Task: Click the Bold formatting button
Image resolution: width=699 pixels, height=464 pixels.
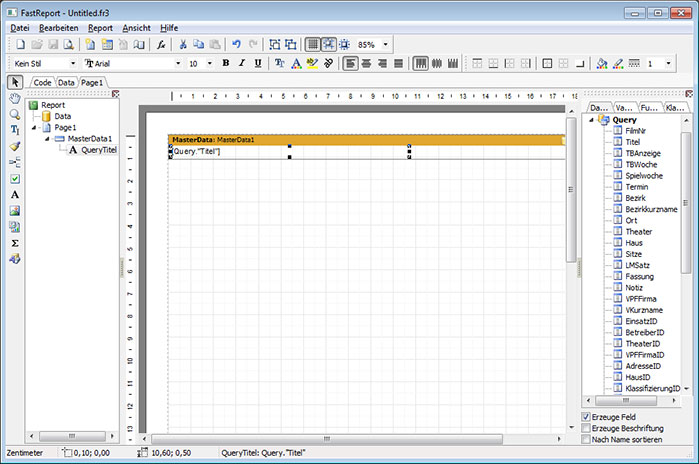Action: [x=226, y=63]
